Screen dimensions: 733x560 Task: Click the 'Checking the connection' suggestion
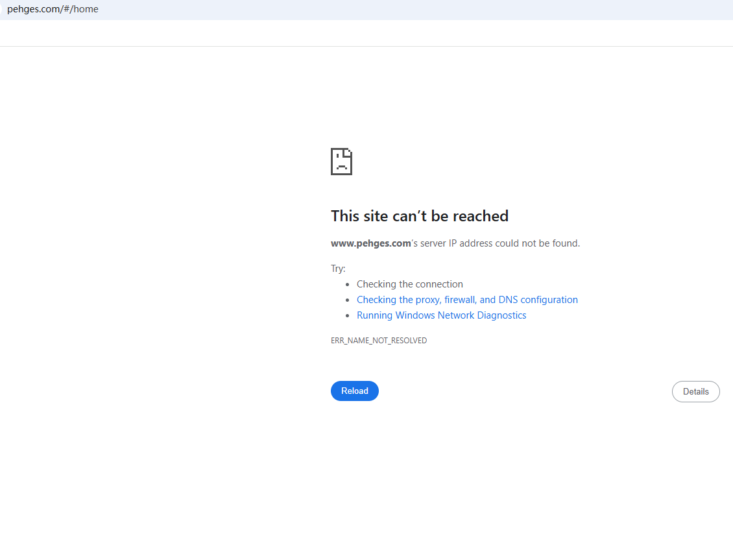(x=409, y=284)
